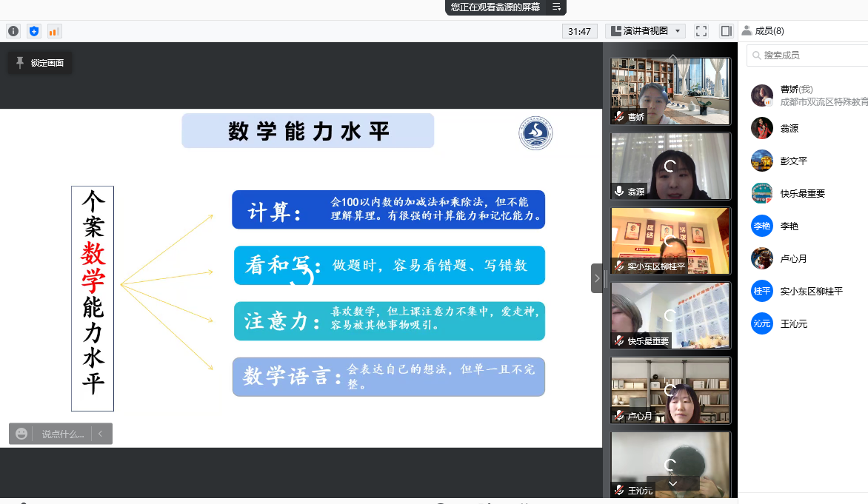Enter full screen mode
Screen dimensions: 868x504
[701, 31]
